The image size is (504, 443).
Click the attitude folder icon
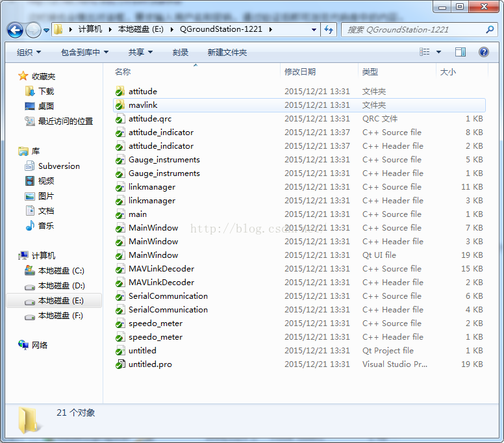(x=120, y=92)
